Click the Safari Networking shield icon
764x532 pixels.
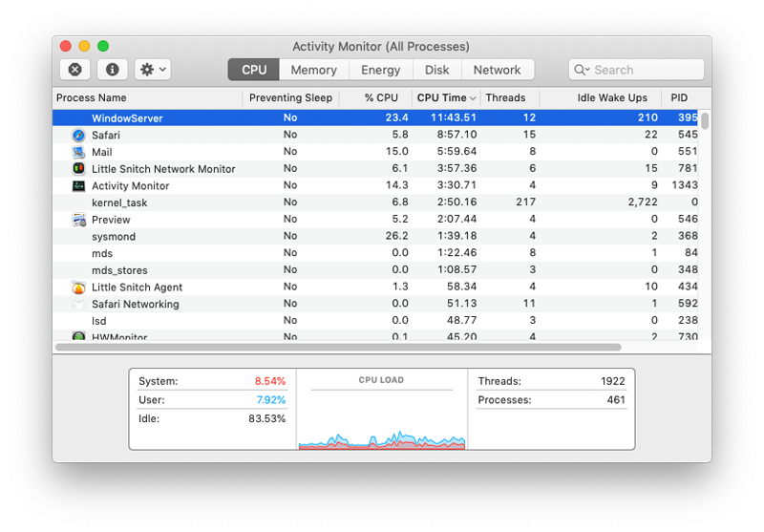click(x=78, y=304)
